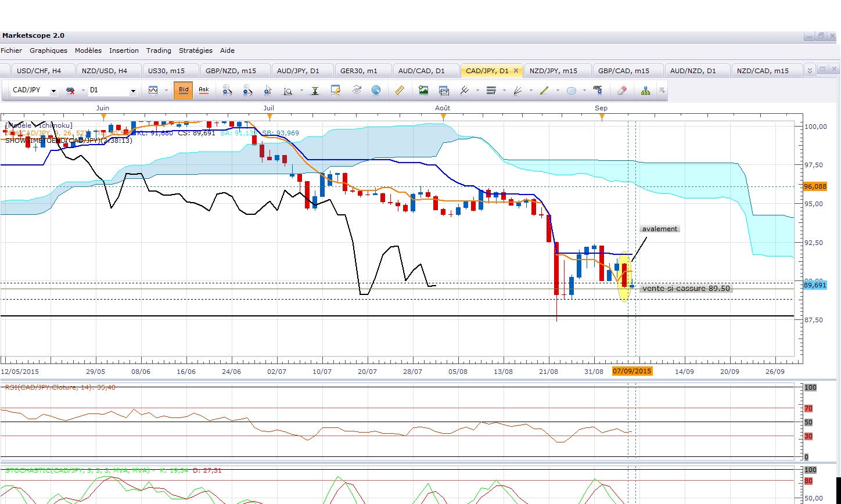Switch to the USD/CHF, H4 tab
841x504 pixels.
coord(43,71)
